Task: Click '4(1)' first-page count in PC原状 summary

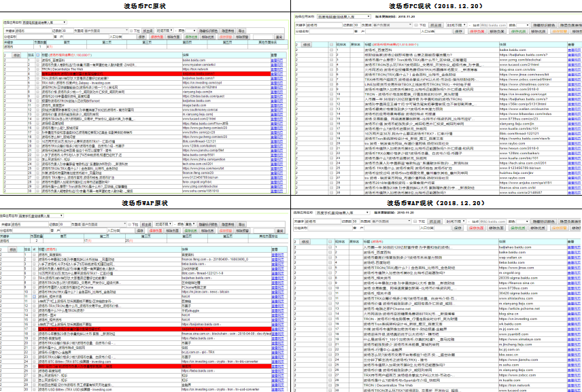Action: click(x=50, y=47)
